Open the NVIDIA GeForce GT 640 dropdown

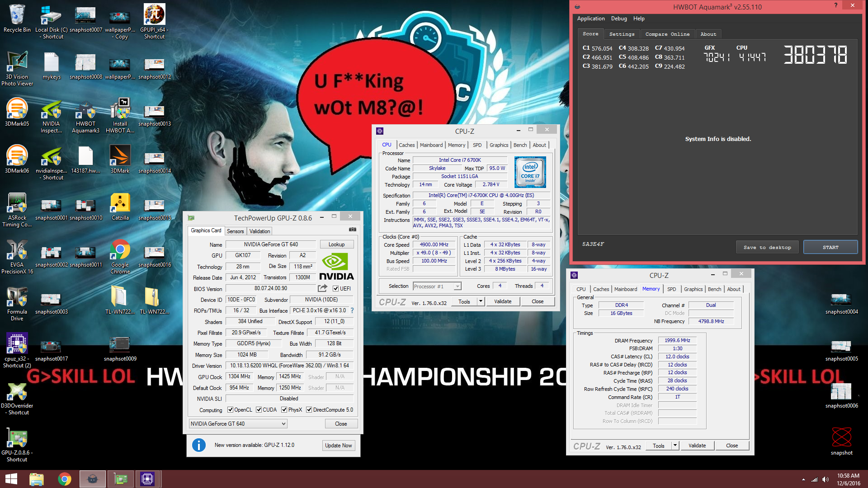click(x=238, y=423)
